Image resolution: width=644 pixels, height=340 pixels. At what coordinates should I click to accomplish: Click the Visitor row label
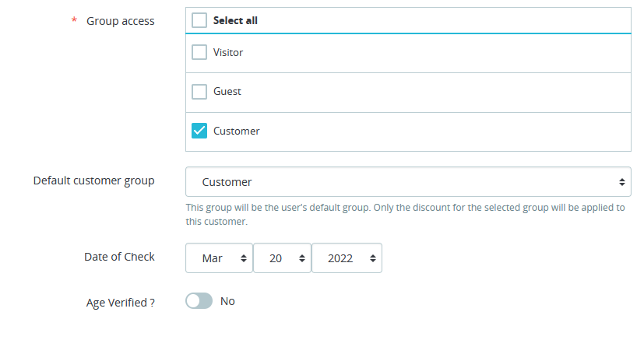click(x=228, y=53)
